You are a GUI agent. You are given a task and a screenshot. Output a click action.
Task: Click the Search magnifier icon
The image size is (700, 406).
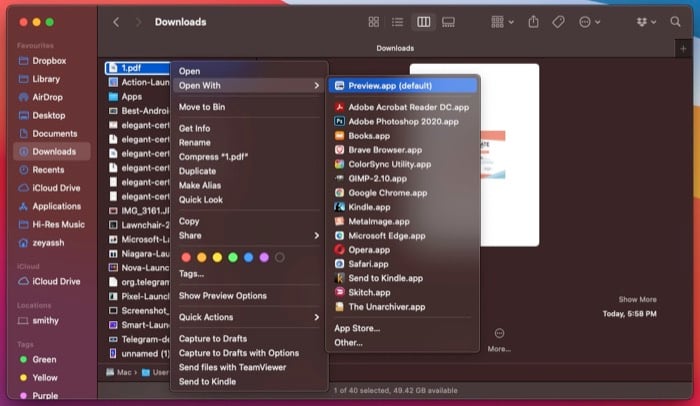click(675, 22)
